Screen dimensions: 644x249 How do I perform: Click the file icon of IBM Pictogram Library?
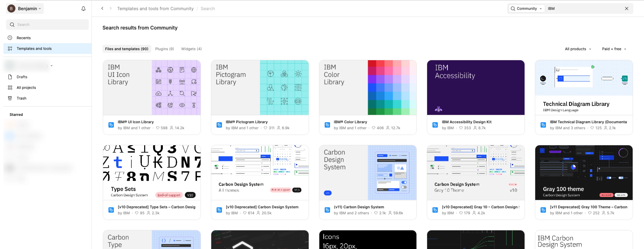pyautogui.click(x=219, y=125)
